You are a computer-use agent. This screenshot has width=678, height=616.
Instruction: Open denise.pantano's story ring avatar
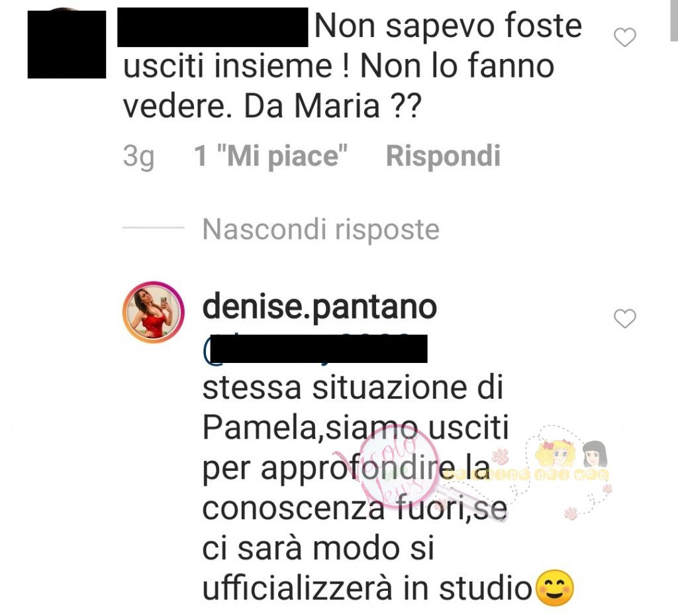(x=153, y=313)
